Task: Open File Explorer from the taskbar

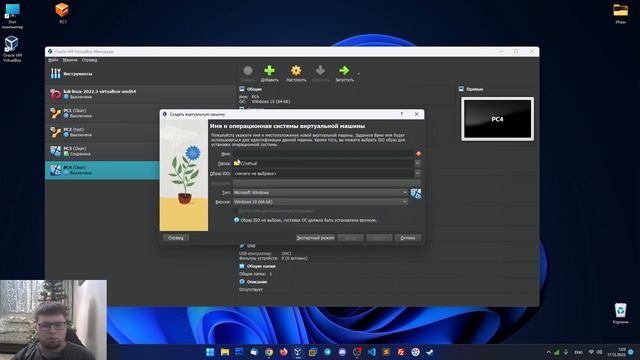Action: coord(225,352)
